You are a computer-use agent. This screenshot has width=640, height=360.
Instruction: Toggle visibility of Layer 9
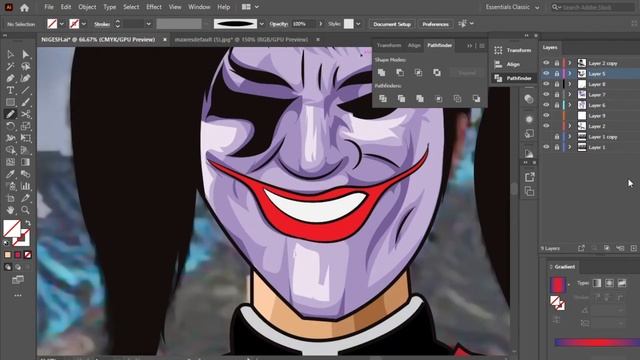tap(546, 116)
